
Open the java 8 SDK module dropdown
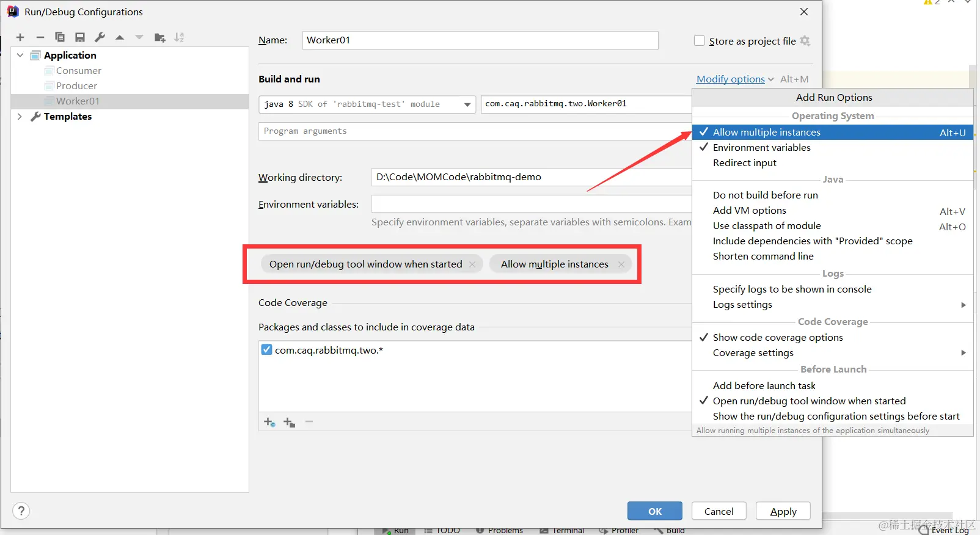pos(367,104)
